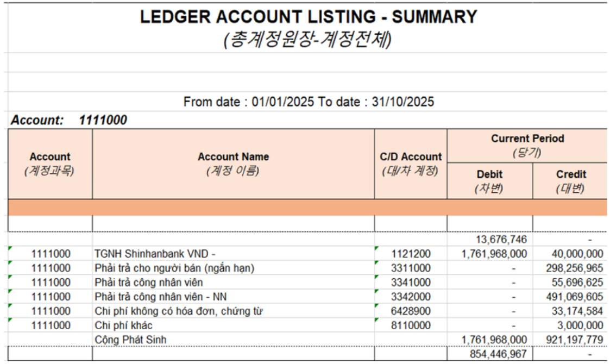Select the "Account: 1111000" label above the table
Viewport: 610px width, 364px height.
[x=68, y=120]
